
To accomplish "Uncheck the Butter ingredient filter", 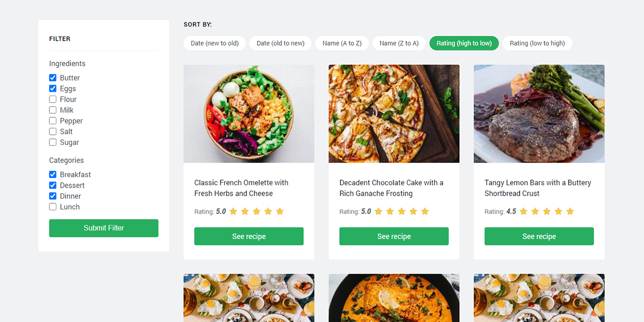I will pos(52,77).
